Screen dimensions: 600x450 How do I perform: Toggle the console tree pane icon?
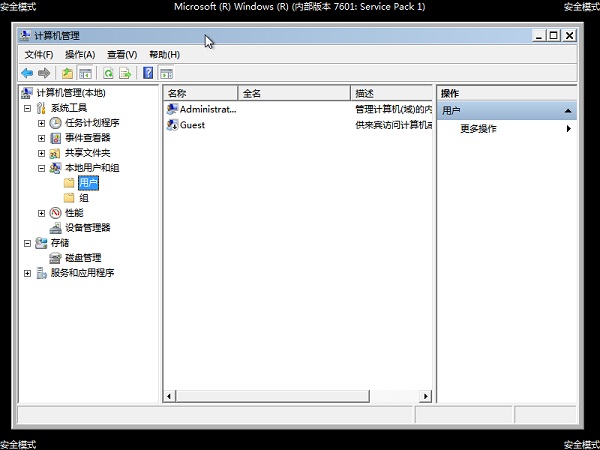(x=86, y=73)
